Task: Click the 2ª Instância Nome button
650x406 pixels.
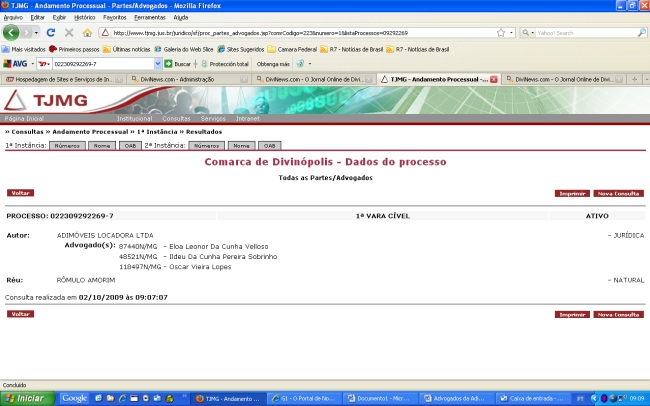Action: click(x=241, y=146)
